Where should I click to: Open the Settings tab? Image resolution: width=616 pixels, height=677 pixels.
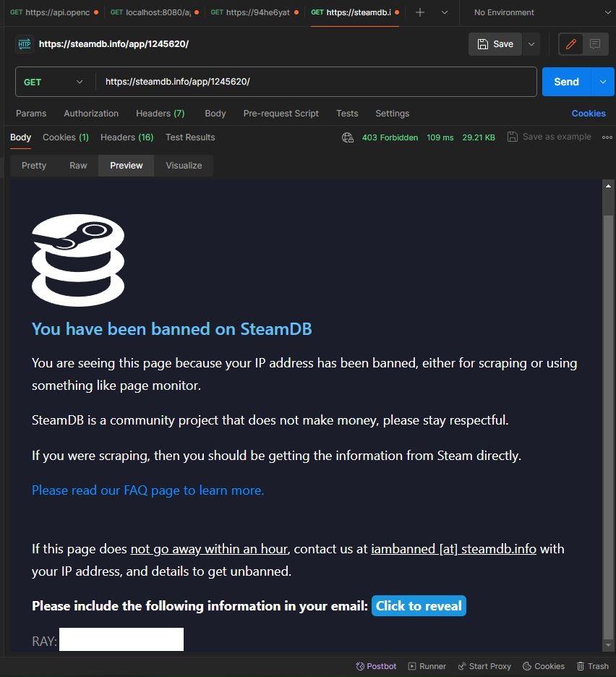(393, 114)
